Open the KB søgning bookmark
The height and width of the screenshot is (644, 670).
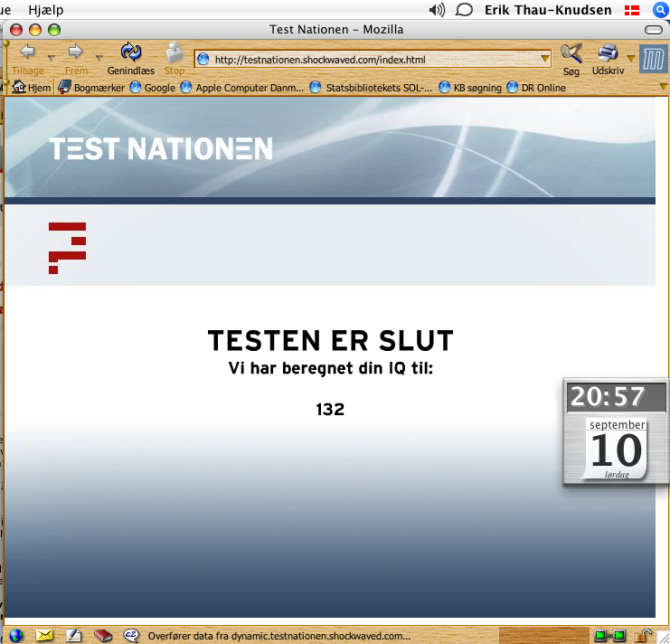coord(470,87)
